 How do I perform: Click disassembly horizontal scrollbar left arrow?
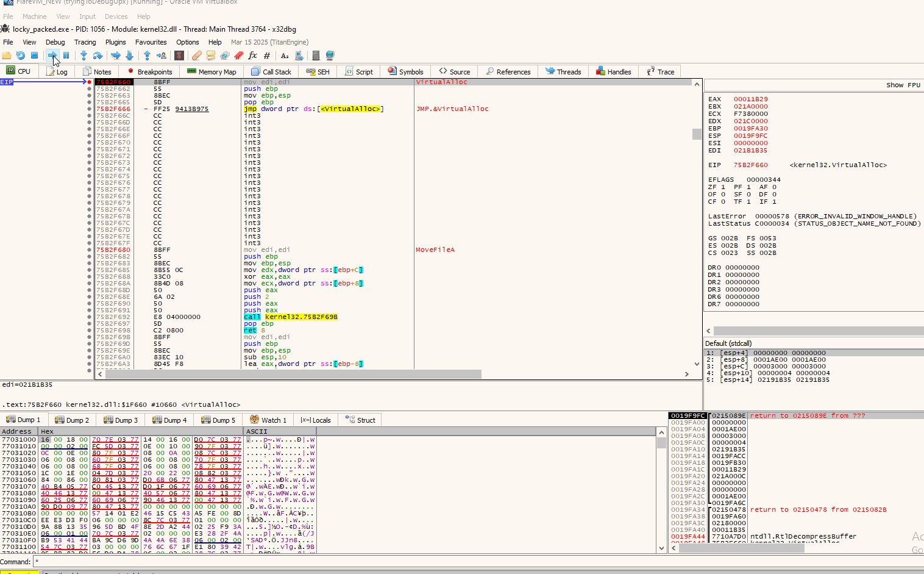pos(101,374)
